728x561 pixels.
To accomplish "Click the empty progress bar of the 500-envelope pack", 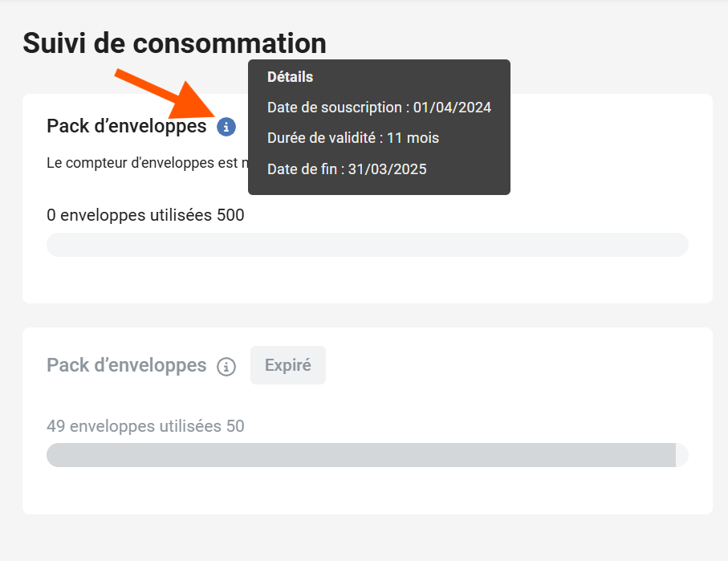I will pos(367,245).
